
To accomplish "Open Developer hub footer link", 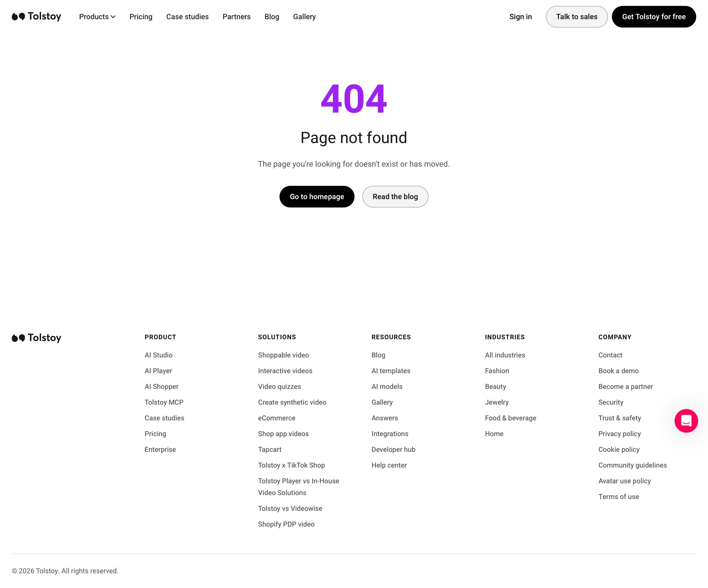I will (x=393, y=449).
